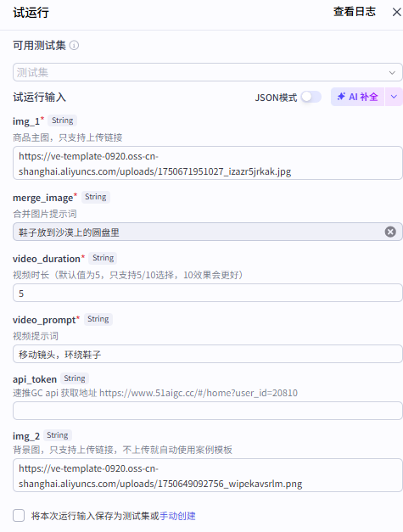Click the String tag beside img_2
This screenshot has width=403, height=532.
[x=58, y=435]
